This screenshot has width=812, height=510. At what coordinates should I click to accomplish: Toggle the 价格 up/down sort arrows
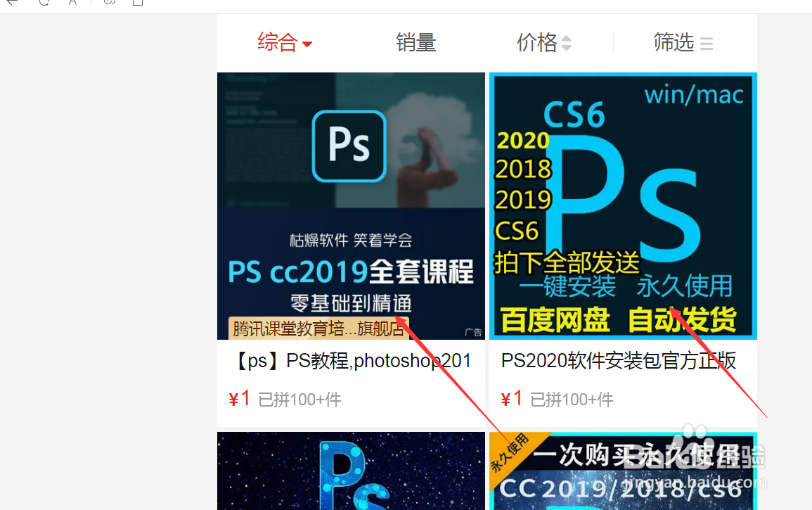click(567, 43)
